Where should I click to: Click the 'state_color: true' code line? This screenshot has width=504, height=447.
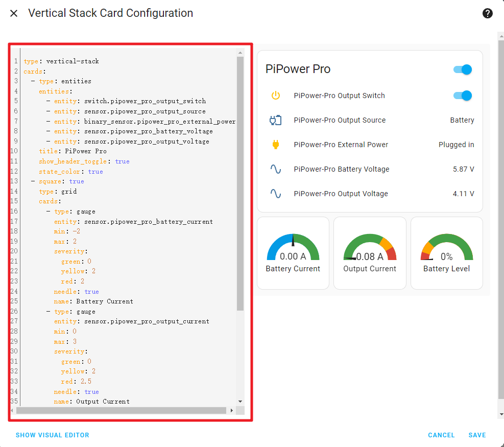(71, 172)
